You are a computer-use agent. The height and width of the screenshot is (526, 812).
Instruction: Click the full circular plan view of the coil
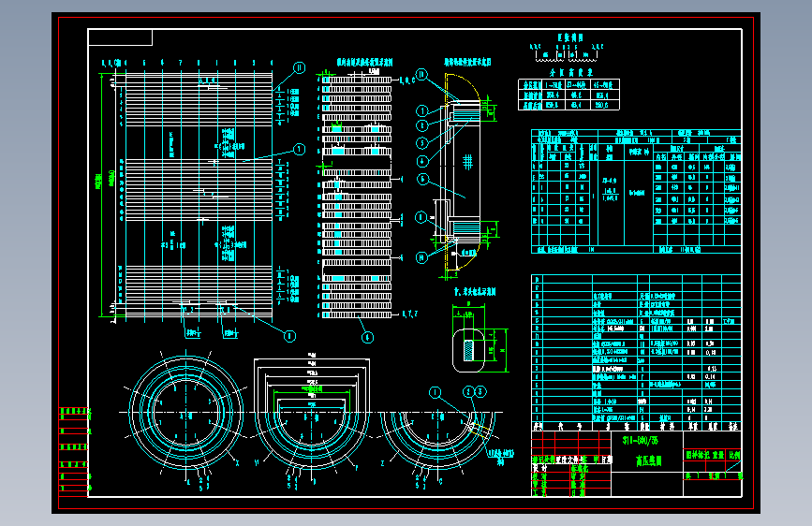click(x=186, y=412)
